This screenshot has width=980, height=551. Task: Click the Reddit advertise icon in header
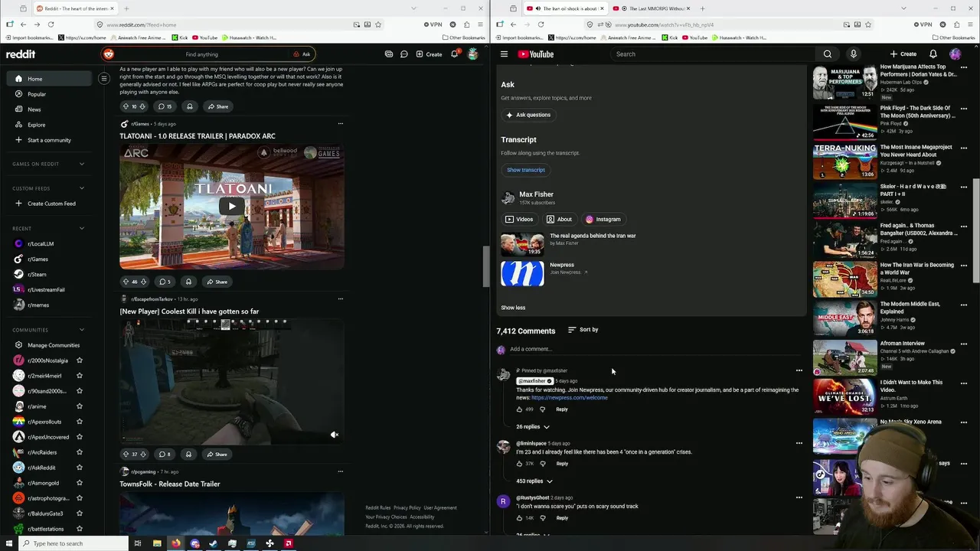(x=389, y=54)
